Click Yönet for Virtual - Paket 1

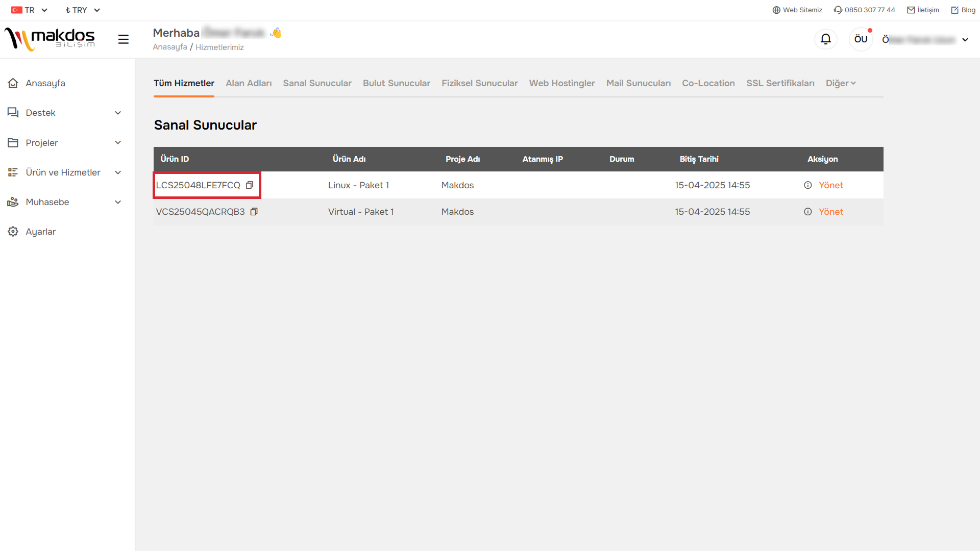point(831,212)
